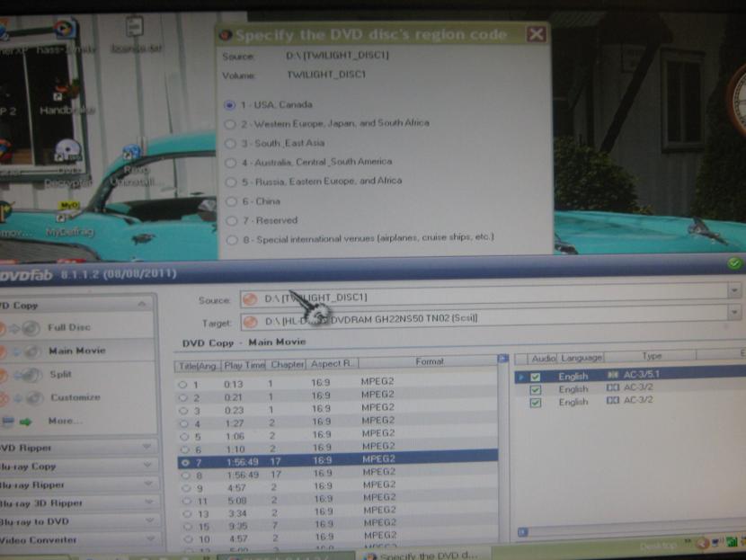Click the Target field disc icon

[x=250, y=322]
